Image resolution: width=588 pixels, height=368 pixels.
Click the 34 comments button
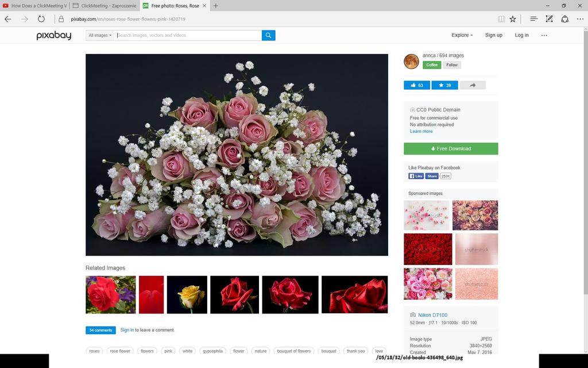point(100,330)
